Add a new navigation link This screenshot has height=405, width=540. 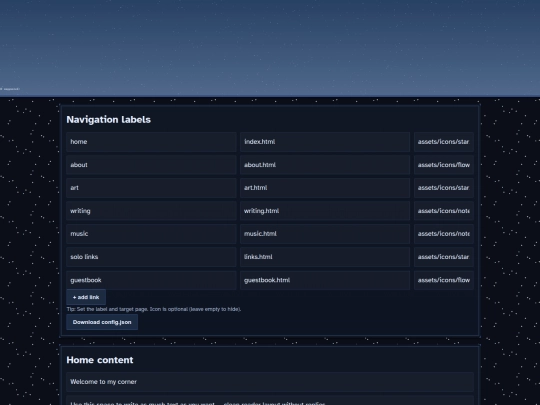(x=86, y=297)
